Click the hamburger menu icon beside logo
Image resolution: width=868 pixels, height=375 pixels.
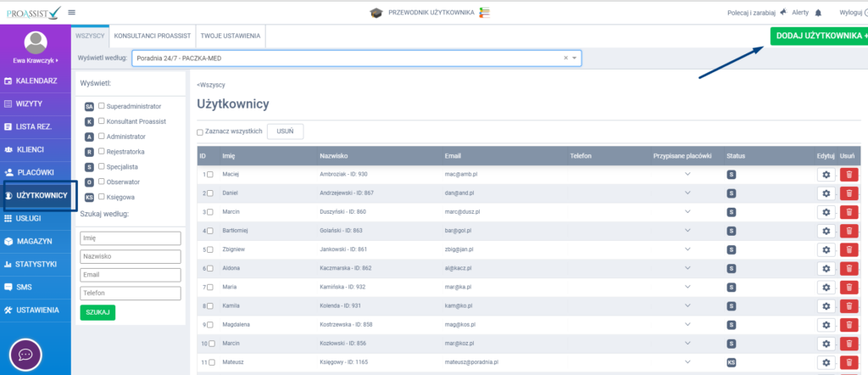pyautogui.click(x=71, y=12)
